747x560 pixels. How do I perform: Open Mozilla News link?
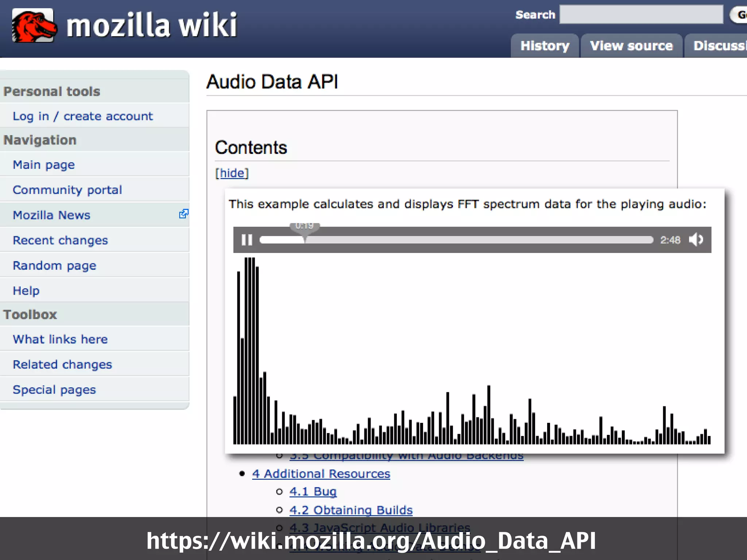(51, 215)
